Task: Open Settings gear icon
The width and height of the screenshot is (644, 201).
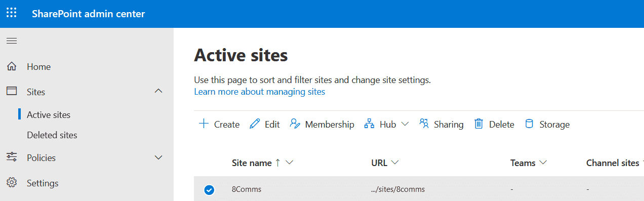Action: pos(12,183)
